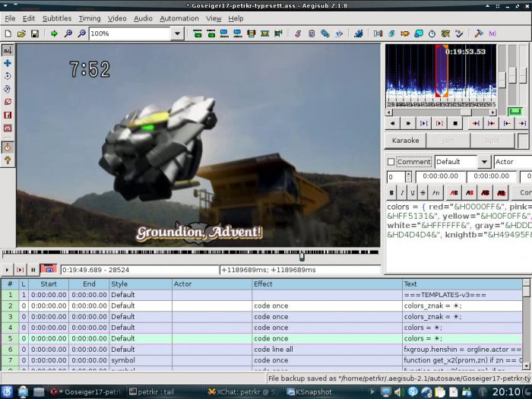Play video from the video controls
The width and height of the screenshot is (532, 399).
(7, 270)
